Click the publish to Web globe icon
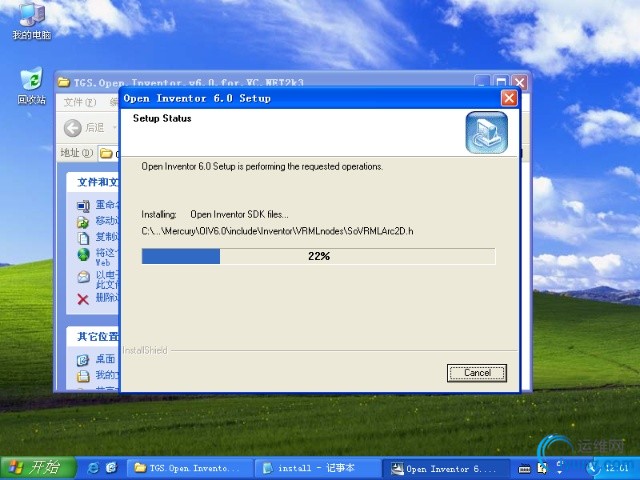The width and height of the screenshot is (640, 480). 83,255
